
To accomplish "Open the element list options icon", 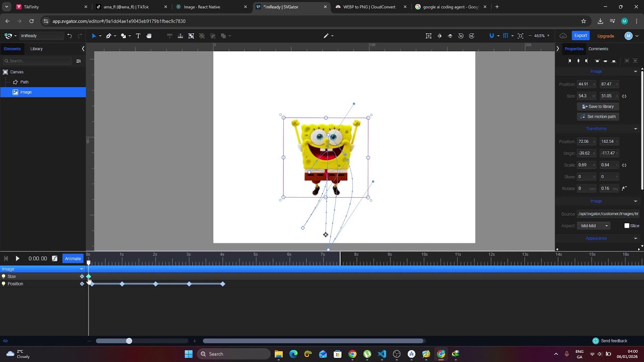I will coord(78,61).
